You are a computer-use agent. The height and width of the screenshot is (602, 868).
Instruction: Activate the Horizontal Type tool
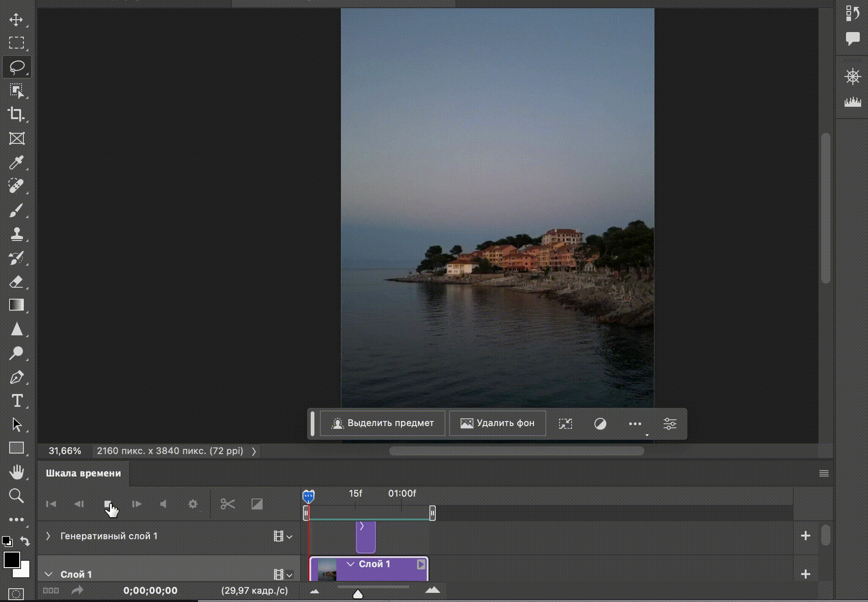(x=16, y=401)
